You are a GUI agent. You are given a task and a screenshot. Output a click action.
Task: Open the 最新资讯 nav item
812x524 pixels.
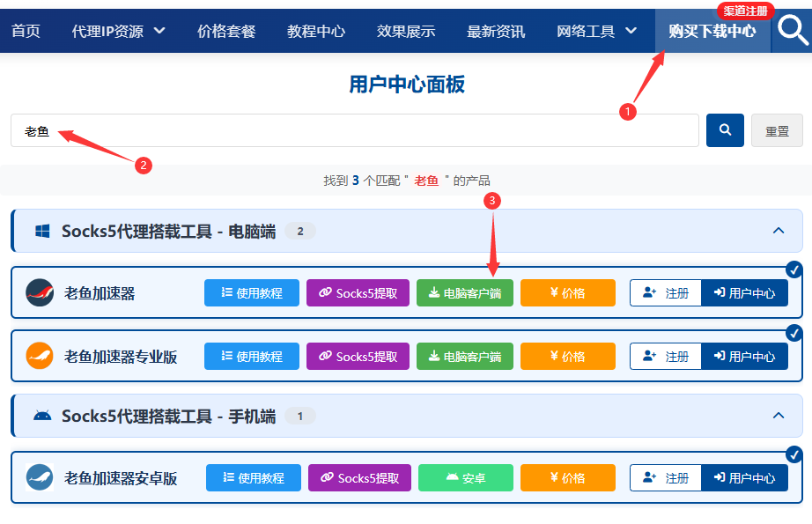(496, 31)
